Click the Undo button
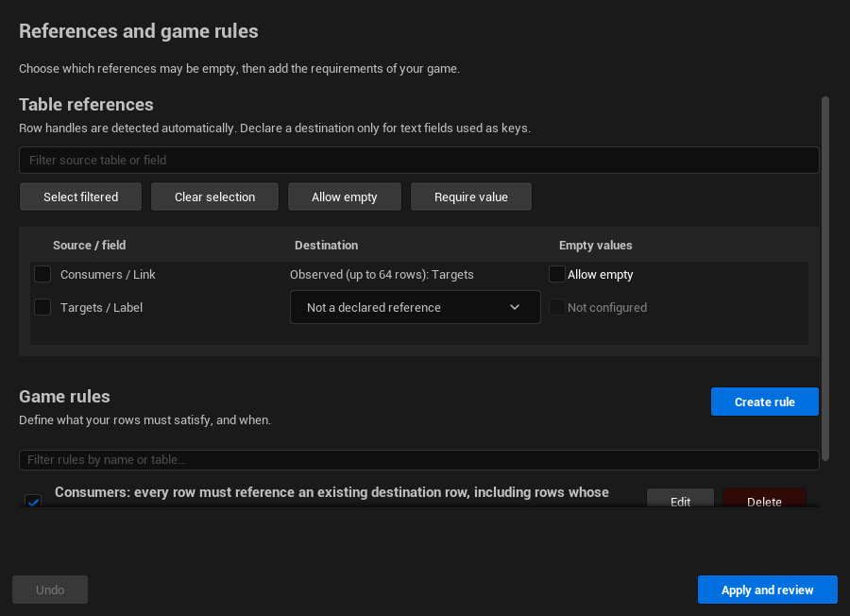The height and width of the screenshot is (616, 850). pyautogui.click(x=50, y=590)
